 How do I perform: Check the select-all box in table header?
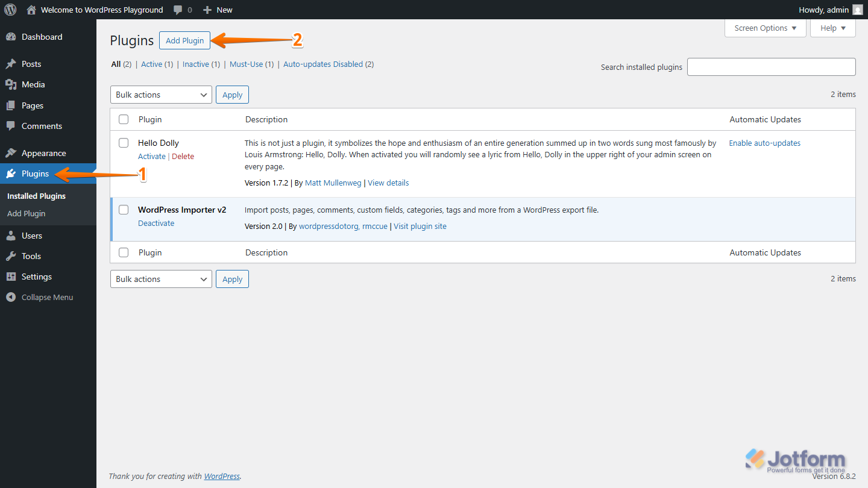[x=124, y=119]
